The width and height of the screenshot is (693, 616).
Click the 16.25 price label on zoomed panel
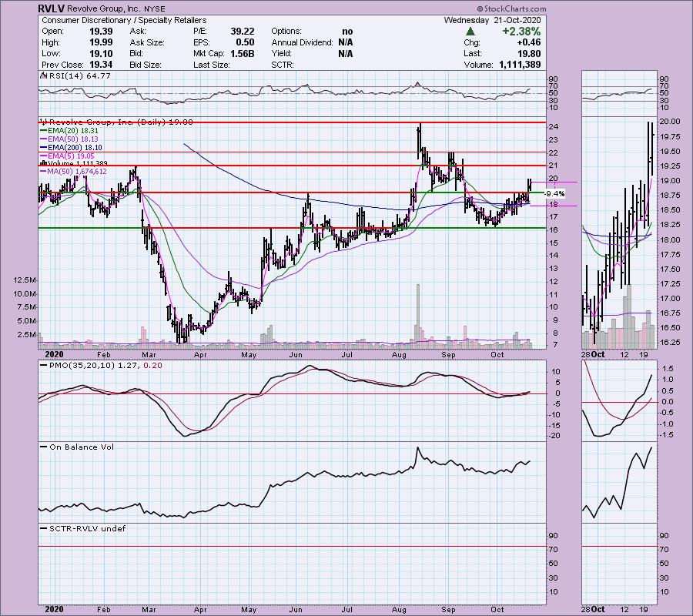[x=670, y=343]
